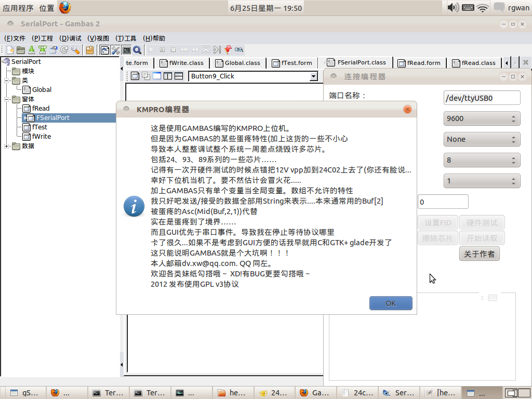Click the red pin breakpoint icon
Image resolution: width=532 pixels, height=399 pixels.
[228, 50]
